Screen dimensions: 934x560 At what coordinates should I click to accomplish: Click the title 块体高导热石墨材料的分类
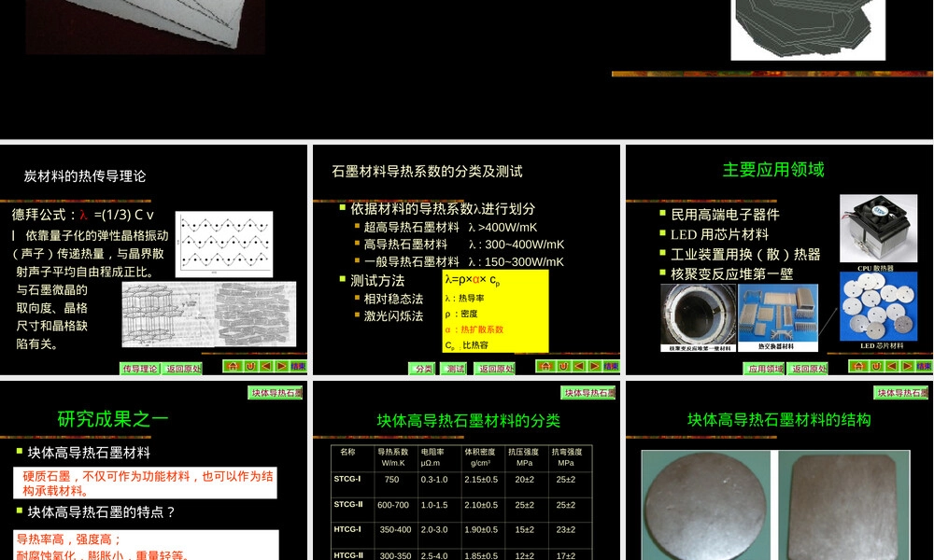coord(469,421)
